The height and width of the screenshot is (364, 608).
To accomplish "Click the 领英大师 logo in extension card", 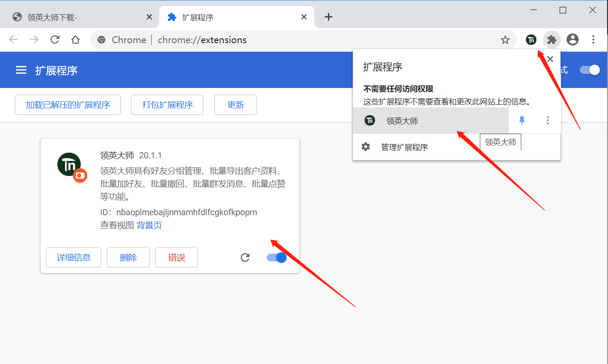I will pos(69,165).
